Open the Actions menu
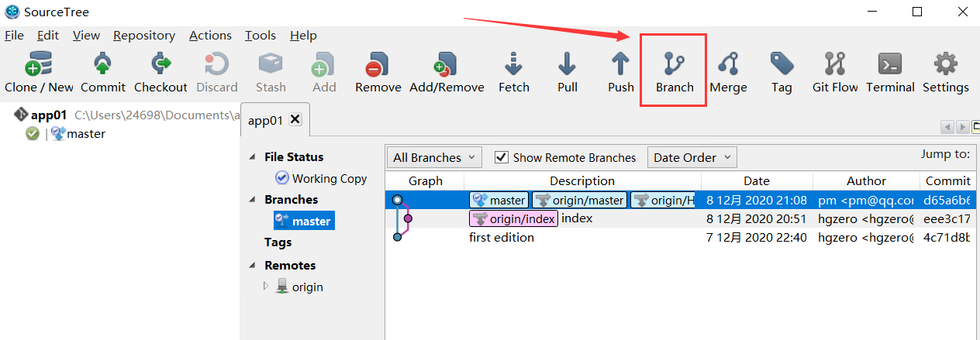Screen dimensions: 980x340 coord(210,35)
